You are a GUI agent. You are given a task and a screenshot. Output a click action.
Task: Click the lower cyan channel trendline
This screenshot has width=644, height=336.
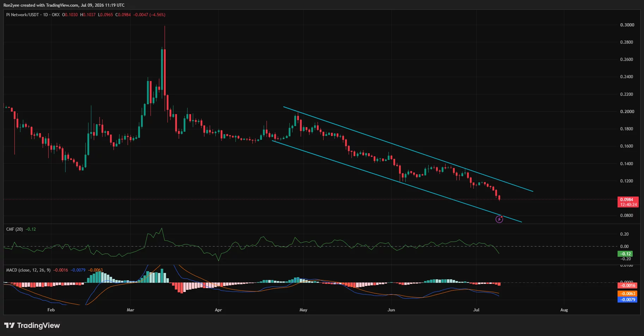coord(397,181)
